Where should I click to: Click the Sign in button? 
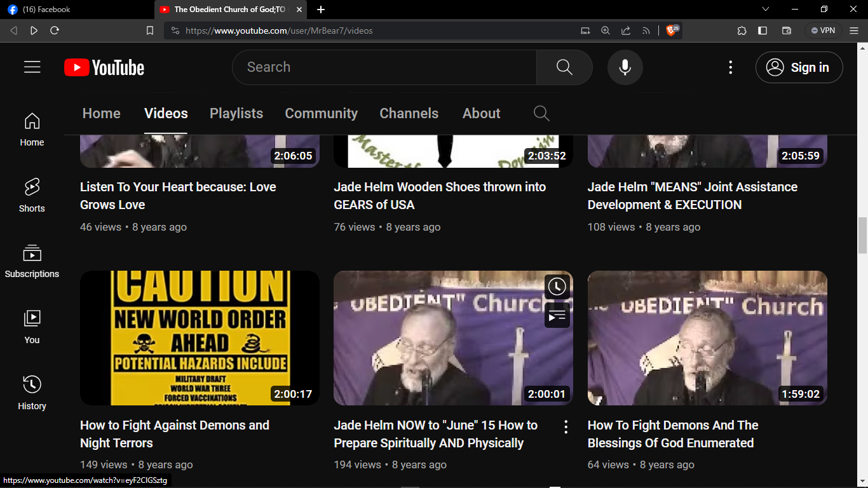(x=799, y=67)
